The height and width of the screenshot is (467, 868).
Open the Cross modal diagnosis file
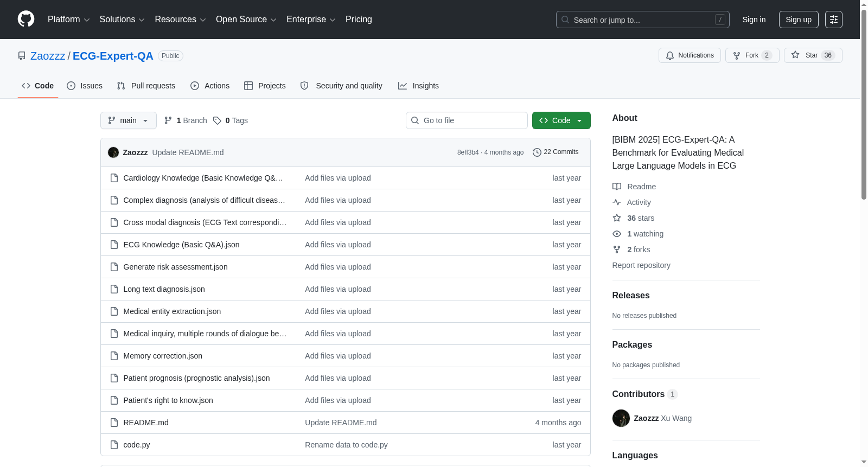[205, 222]
